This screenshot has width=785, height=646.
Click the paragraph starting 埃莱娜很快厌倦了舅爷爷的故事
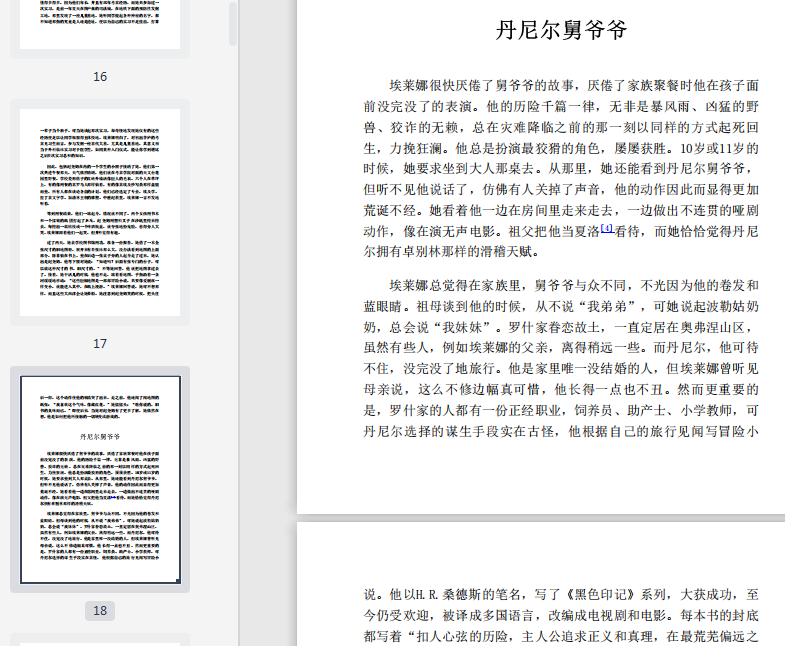(561, 169)
